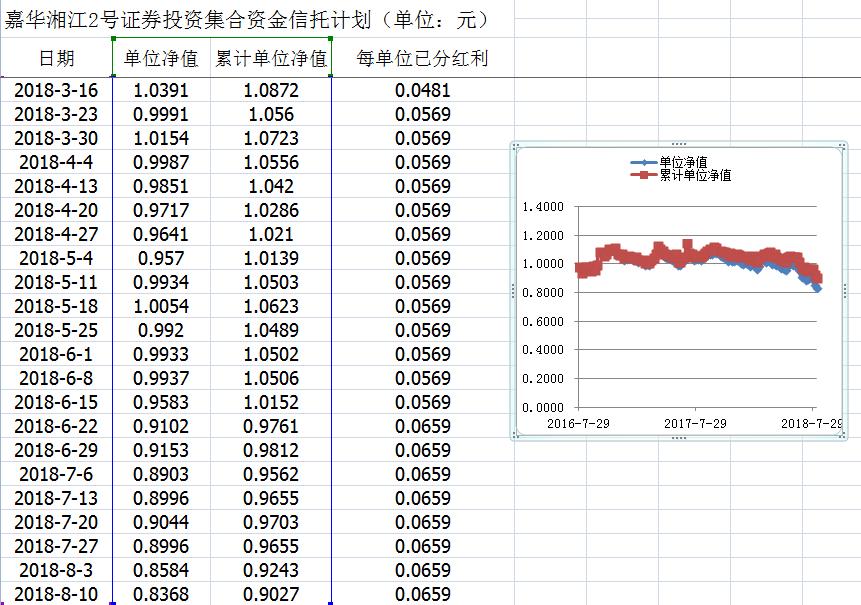Screen dimensions: 861x605
Task: Click the date cell 2018-7-27
Action: point(56,546)
